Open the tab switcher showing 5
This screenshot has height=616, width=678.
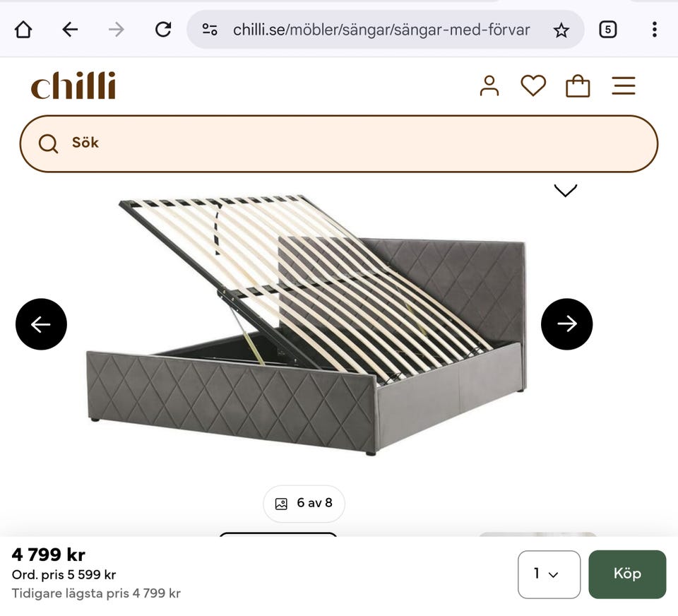(607, 30)
